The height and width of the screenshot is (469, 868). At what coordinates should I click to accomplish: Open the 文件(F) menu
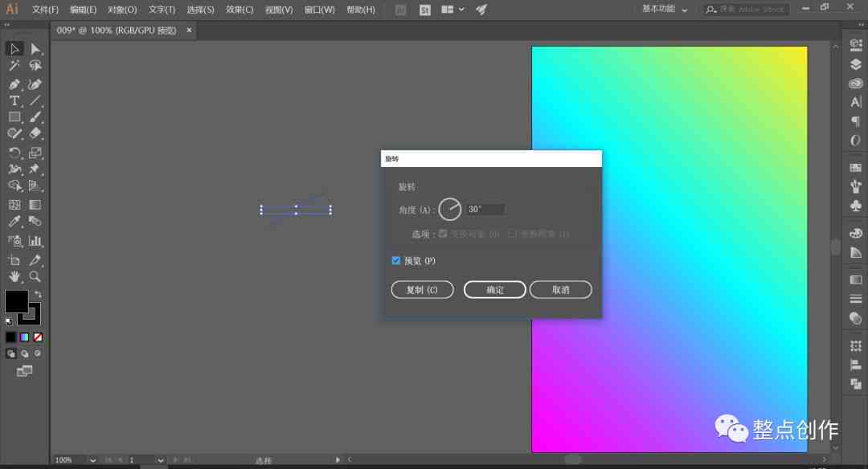coord(45,10)
